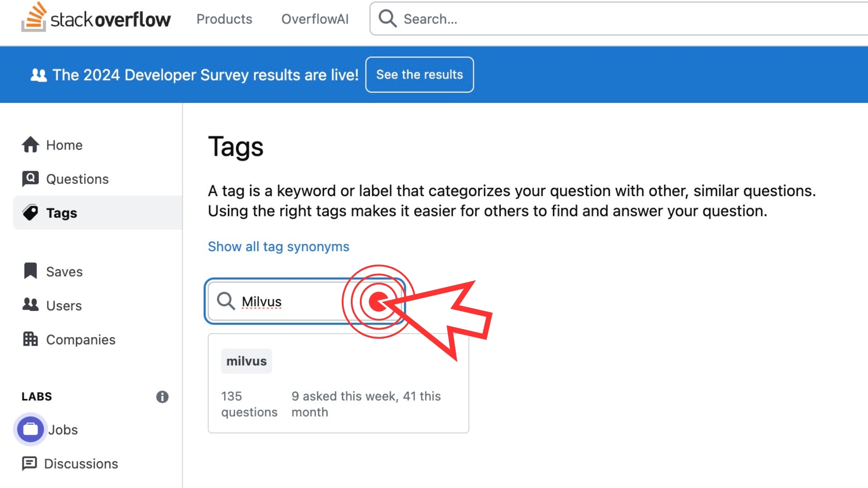Click the Products navigation tab
The width and height of the screenshot is (868, 488).
coord(225,19)
